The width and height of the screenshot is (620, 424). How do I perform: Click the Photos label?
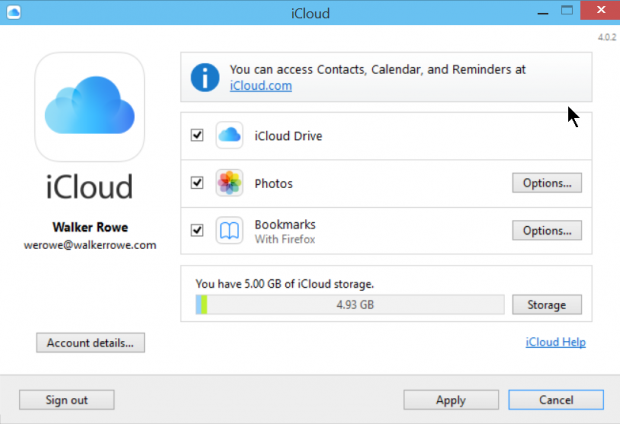pyautogui.click(x=274, y=184)
